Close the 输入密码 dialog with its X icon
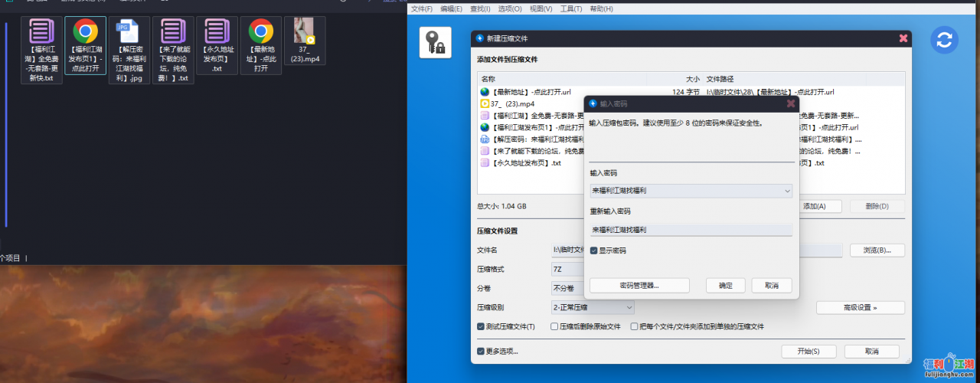This screenshot has width=980, height=383. [x=791, y=103]
